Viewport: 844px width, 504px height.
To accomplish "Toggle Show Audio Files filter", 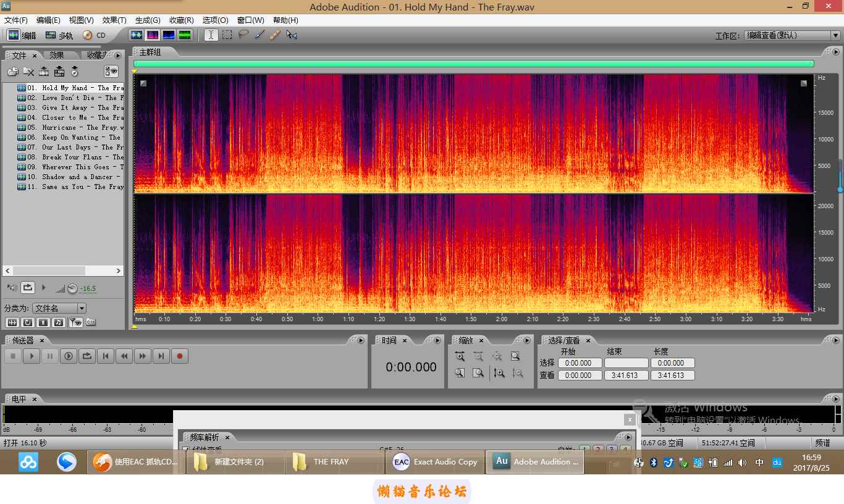I will pyautogui.click(x=12, y=322).
